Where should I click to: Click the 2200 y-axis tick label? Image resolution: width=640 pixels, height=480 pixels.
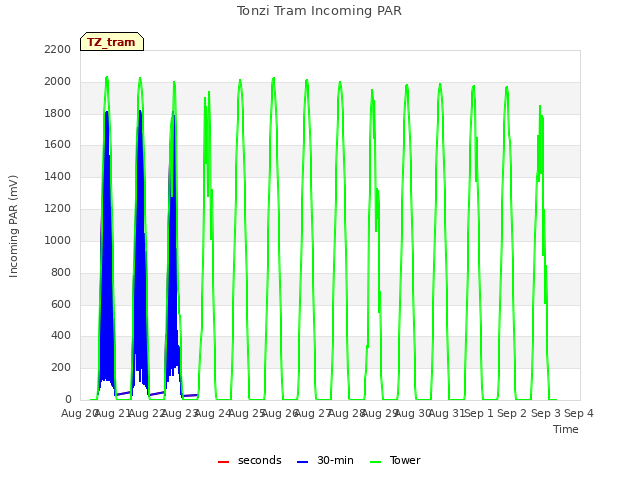pos(58,49)
